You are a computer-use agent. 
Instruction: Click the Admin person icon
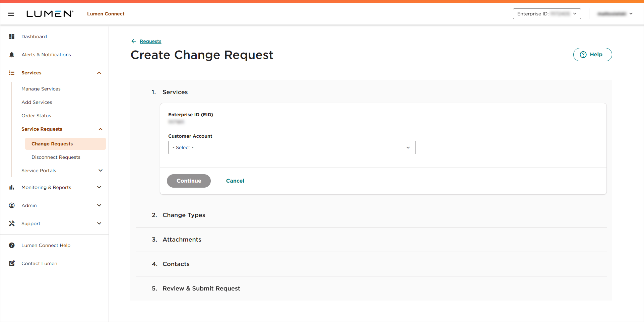(12, 205)
